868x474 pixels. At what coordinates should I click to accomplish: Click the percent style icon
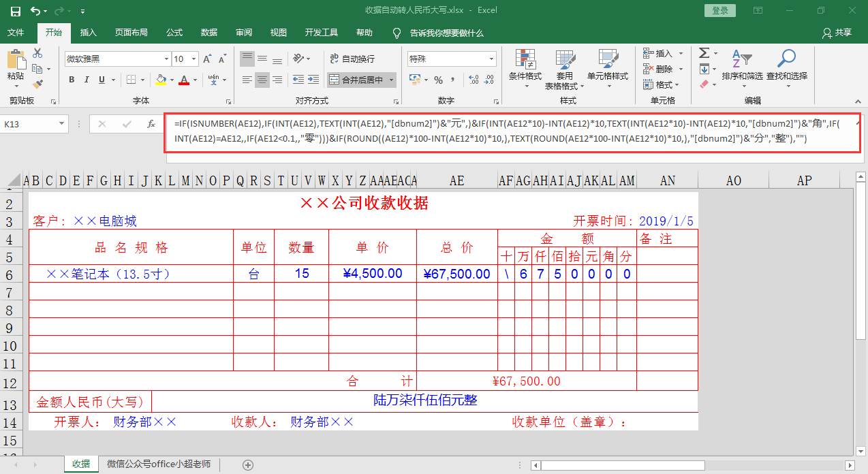point(438,80)
